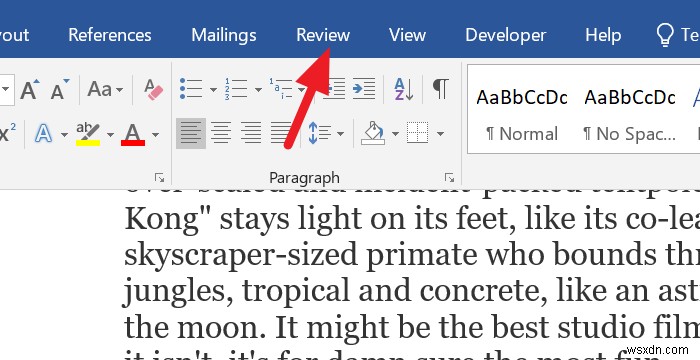The image size is (700, 360).
Task: Open the References ribbon tab
Action: click(x=109, y=35)
